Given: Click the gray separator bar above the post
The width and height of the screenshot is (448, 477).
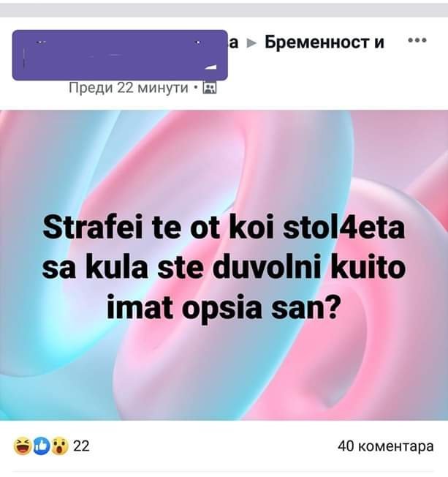Looking at the screenshot, I should coord(224,11).
